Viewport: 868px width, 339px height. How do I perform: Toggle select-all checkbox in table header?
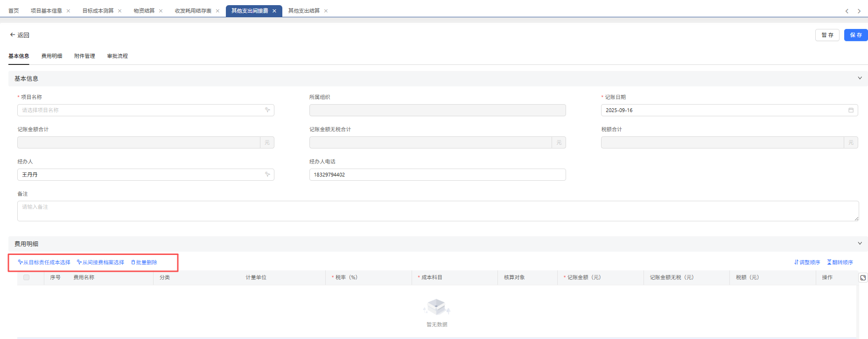[x=27, y=277]
